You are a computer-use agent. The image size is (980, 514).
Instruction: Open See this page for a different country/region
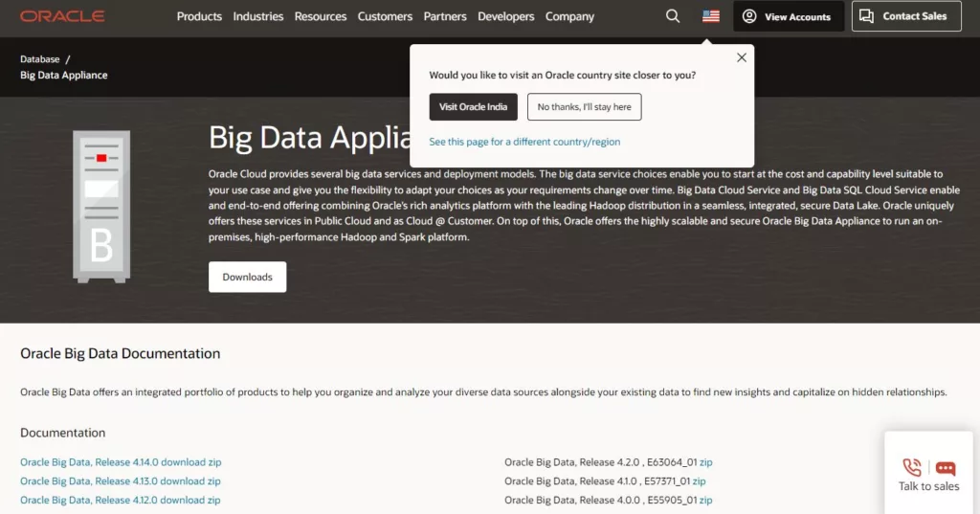[x=525, y=142]
